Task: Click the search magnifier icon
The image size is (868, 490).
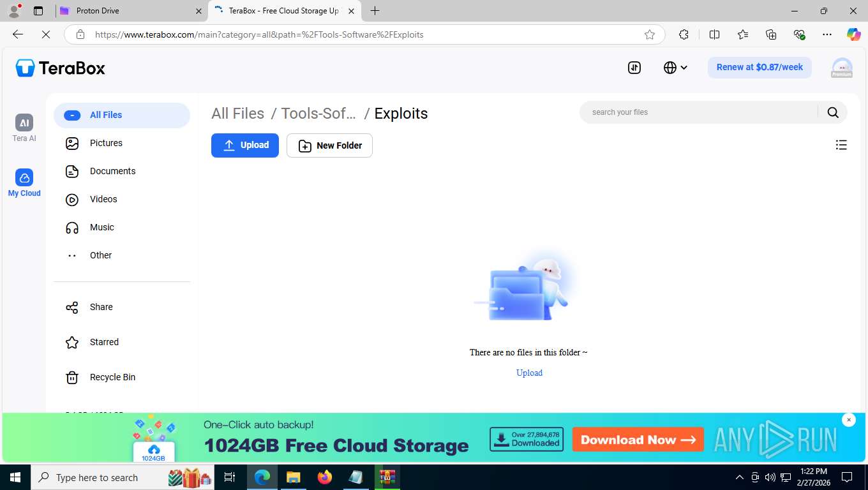Action: point(833,112)
